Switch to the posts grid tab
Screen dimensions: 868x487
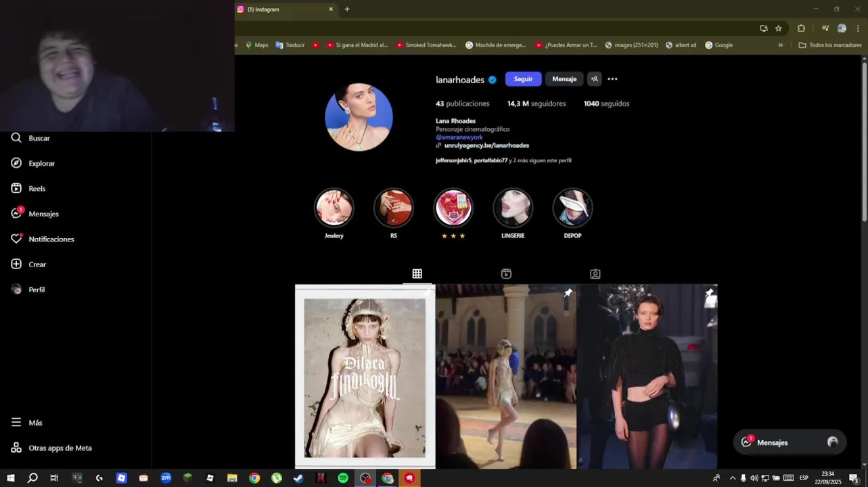417,274
